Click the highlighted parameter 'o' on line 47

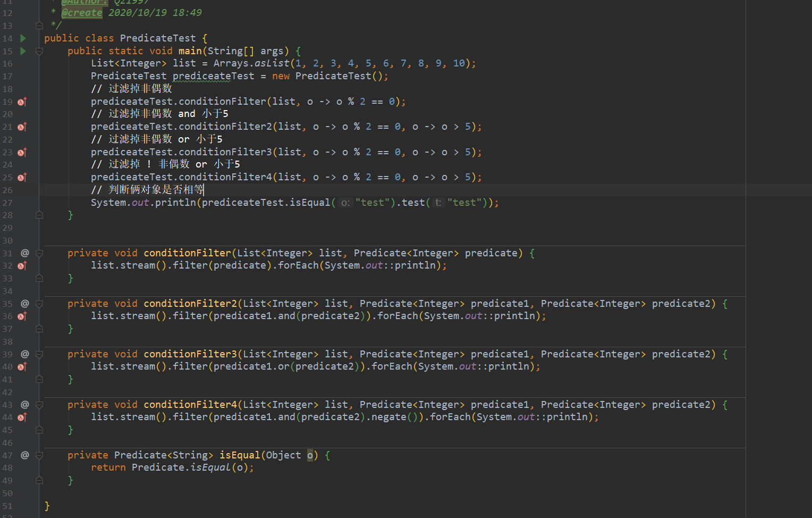pos(310,455)
